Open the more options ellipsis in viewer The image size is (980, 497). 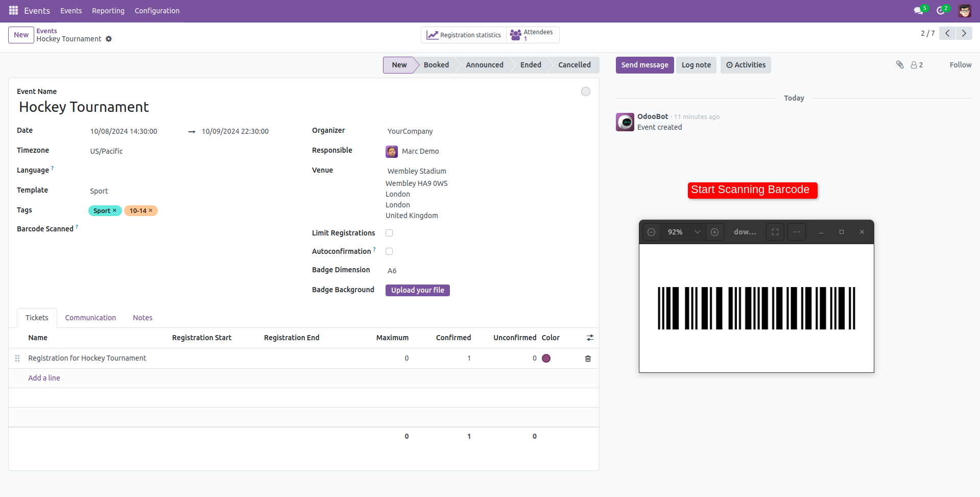coord(797,232)
